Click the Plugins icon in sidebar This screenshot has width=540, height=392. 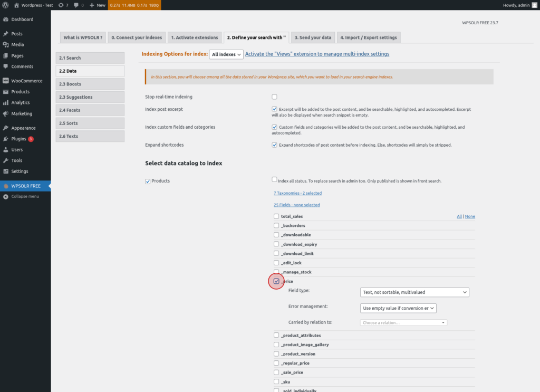pyautogui.click(x=5, y=139)
